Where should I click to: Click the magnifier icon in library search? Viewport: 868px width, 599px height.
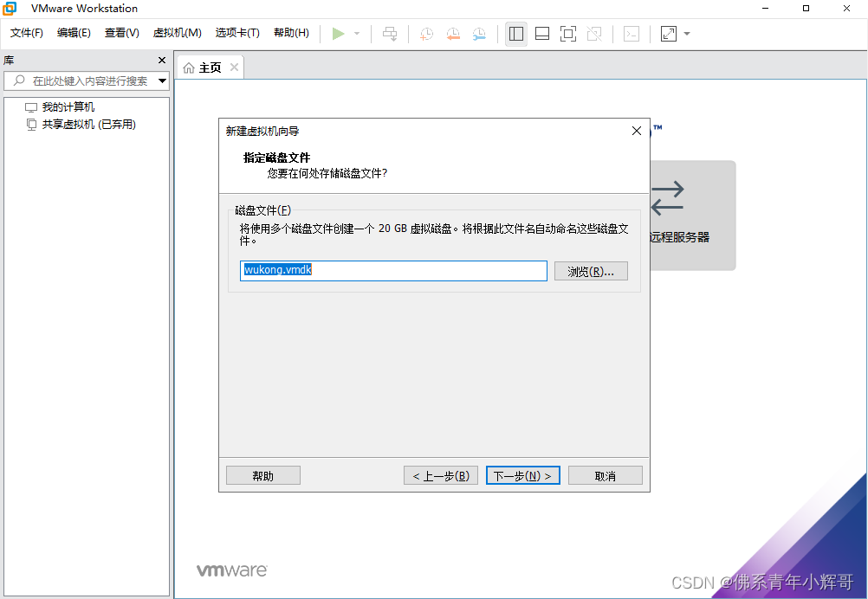pyautogui.click(x=19, y=81)
